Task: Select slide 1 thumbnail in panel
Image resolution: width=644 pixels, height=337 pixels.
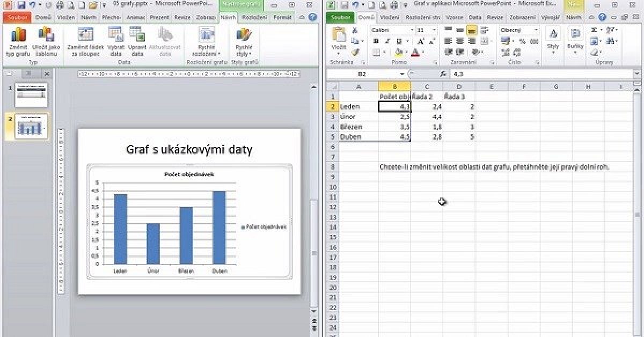Action: [31, 94]
